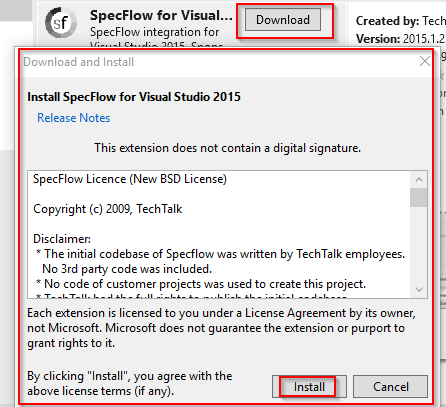Click the Copyright (c) 2009, TechTalk line
This screenshot has width=446, height=407.
[108, 209]
